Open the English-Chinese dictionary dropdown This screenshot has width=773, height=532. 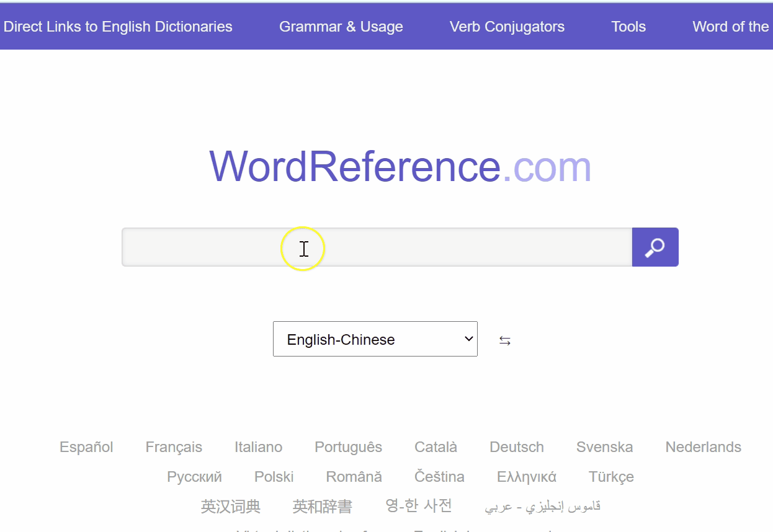(375, 339)
